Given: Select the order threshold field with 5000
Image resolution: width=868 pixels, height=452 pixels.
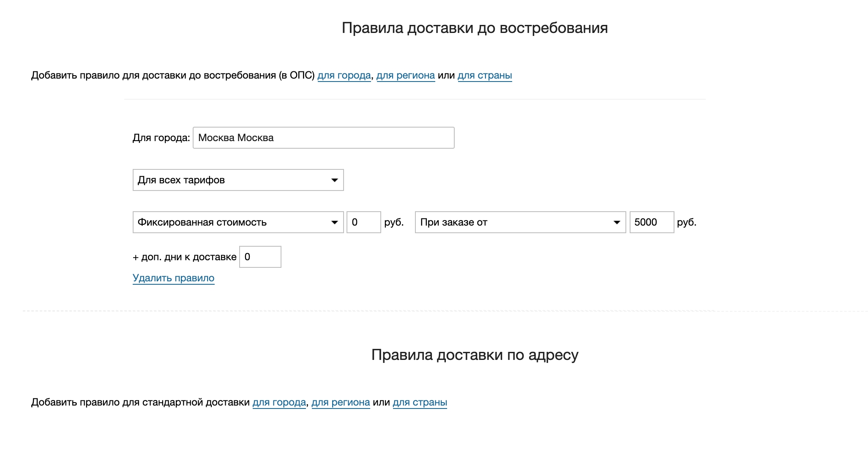Looking at the screenshot, I should pyautogui.click(x=651, y=223).
